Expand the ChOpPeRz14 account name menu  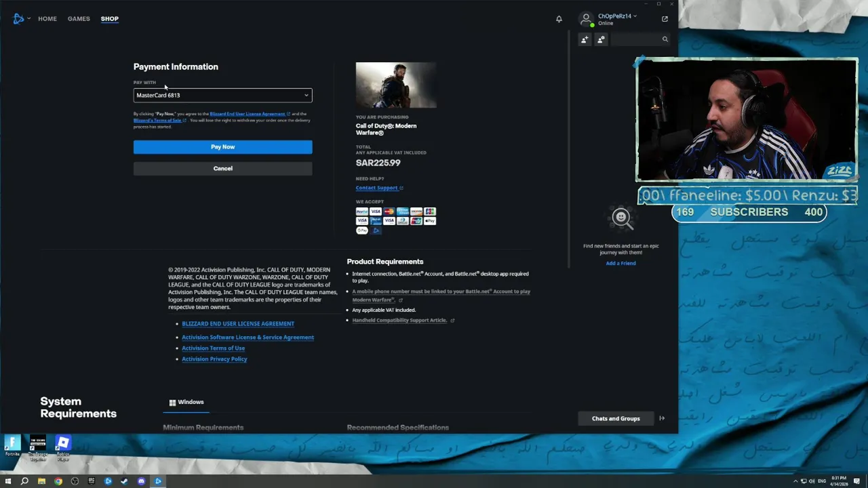coord(617,16)
